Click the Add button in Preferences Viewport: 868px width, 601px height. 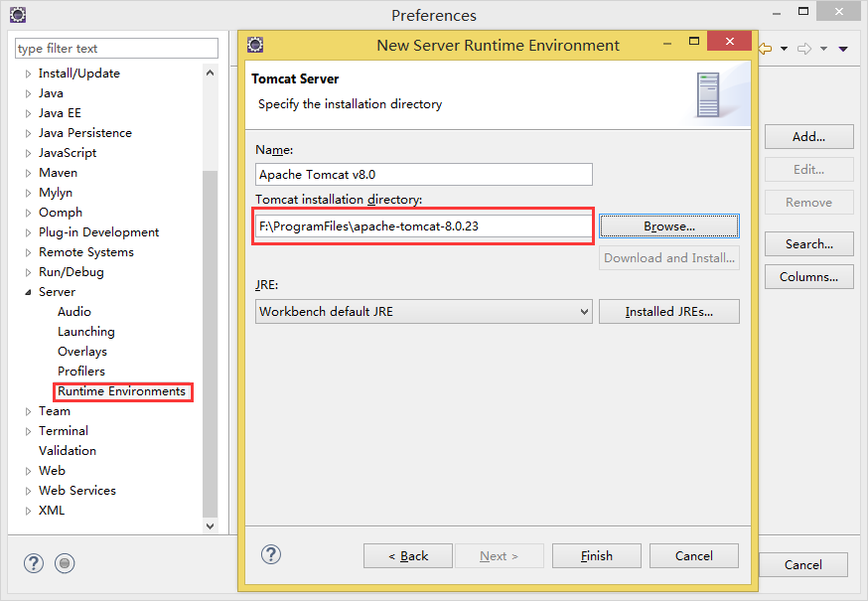coord(808,136)
